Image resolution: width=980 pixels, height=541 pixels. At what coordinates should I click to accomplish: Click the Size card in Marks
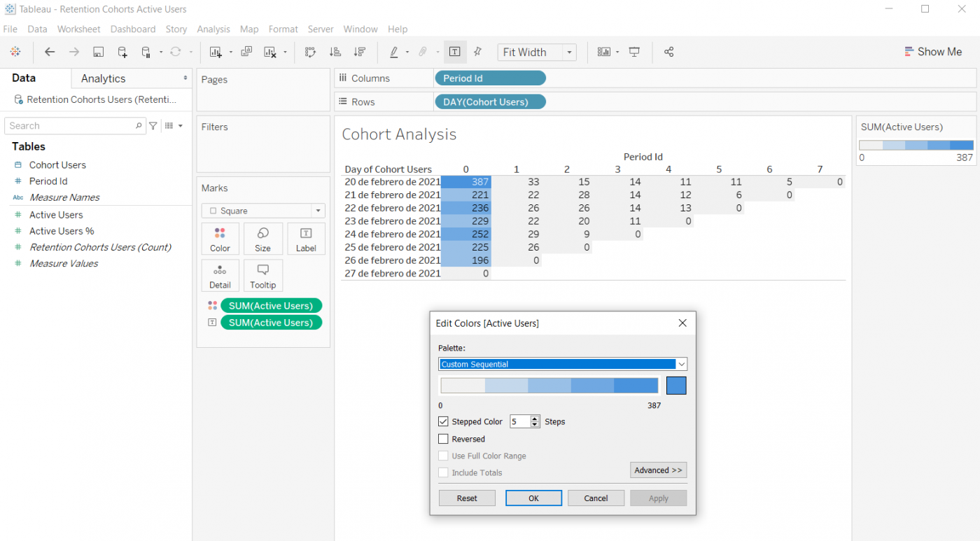coord(262,239)
